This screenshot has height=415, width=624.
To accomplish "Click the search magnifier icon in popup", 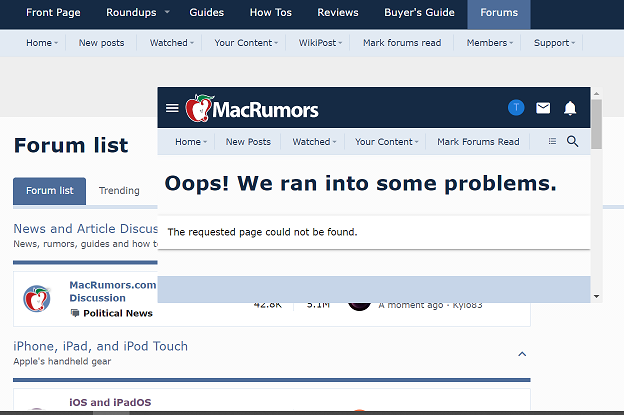I will pyautogui.click(x=572, y=141).
